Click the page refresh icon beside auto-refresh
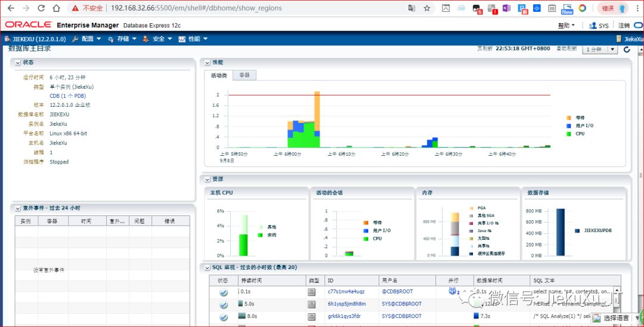This screenshot has height=327, width=644. tap(627, 50)
